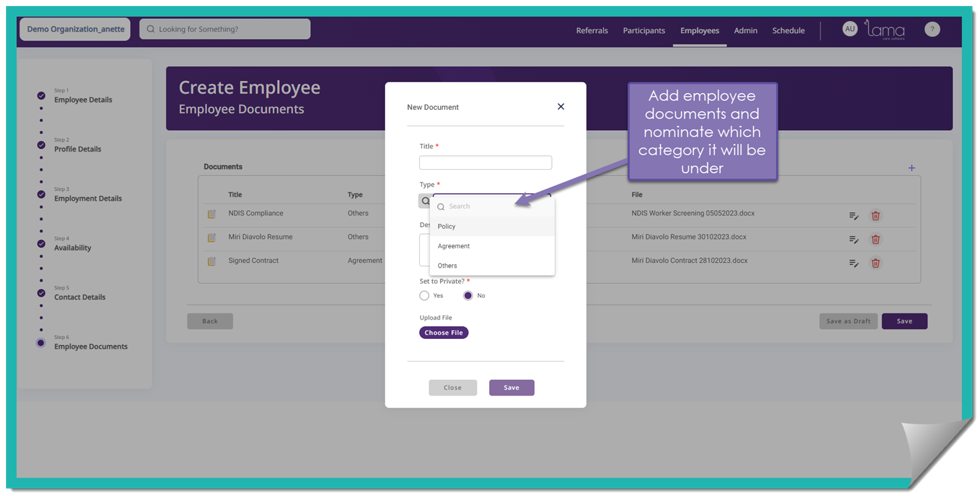Choose Policy from the Type dropdown
The height and width of the screenshot is (496, 980).
(x=446, y=226)
